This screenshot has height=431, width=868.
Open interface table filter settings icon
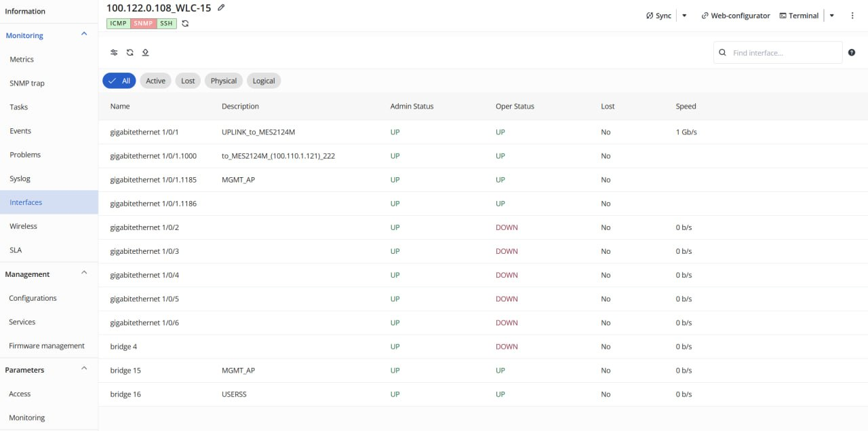click(114, 52)
